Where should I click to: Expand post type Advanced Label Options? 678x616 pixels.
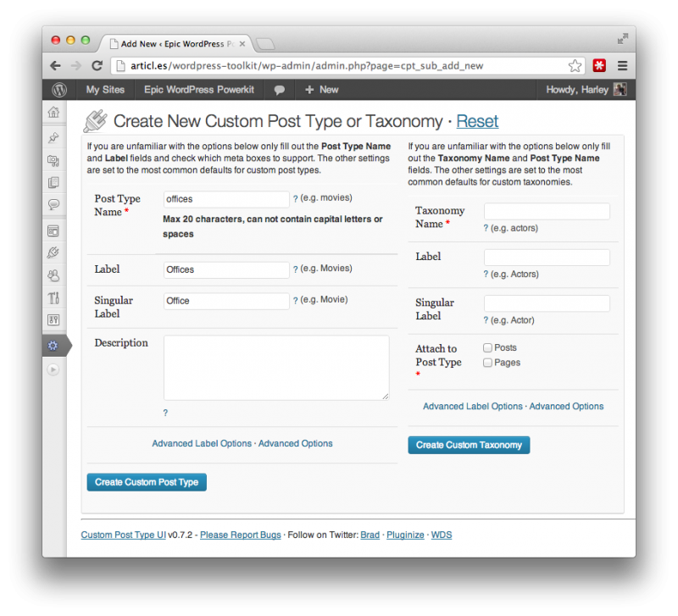coord(202,443)
